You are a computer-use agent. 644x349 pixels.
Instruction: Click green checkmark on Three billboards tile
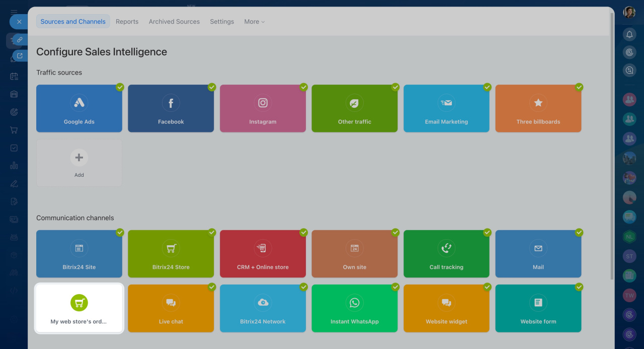[579, 87]
